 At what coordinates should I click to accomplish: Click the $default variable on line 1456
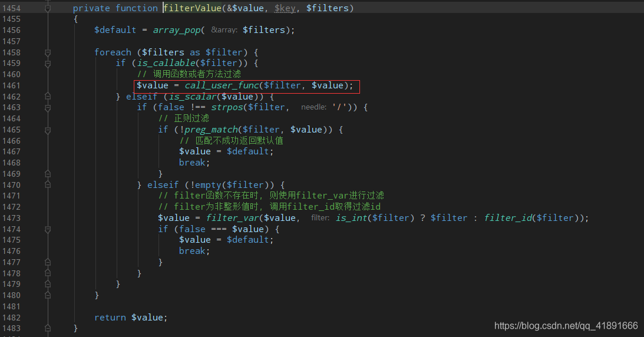click(115, 30)
